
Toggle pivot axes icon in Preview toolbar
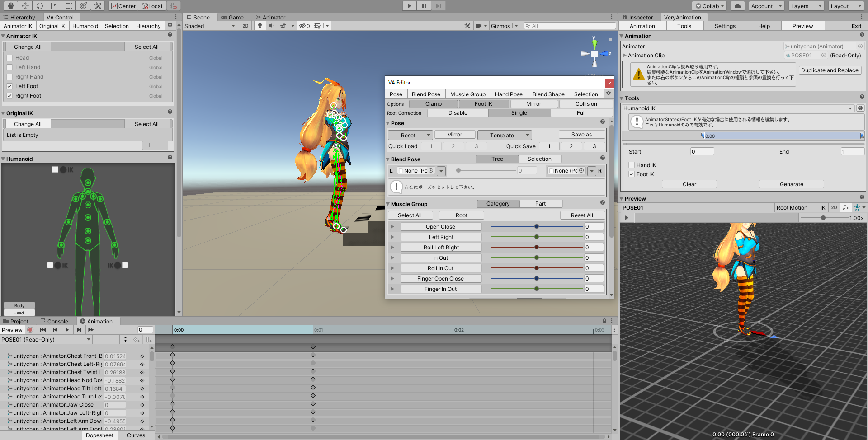846,207
